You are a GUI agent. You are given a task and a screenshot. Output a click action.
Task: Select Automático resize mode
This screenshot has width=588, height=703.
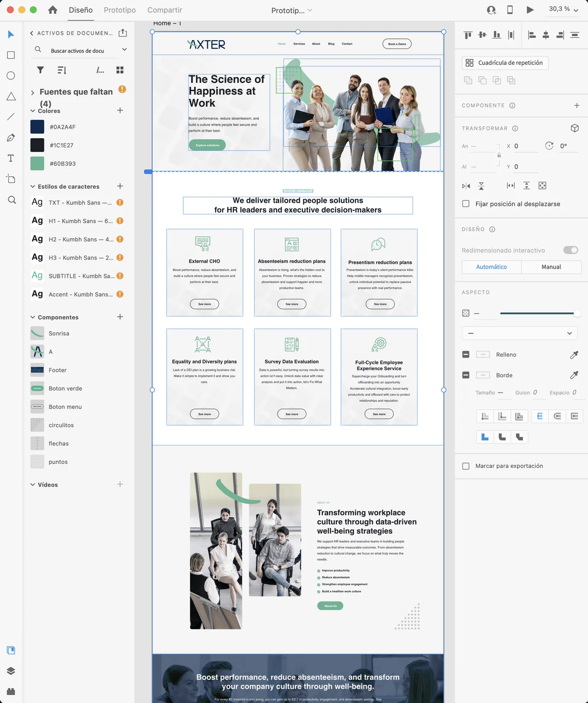click(491, 267)
